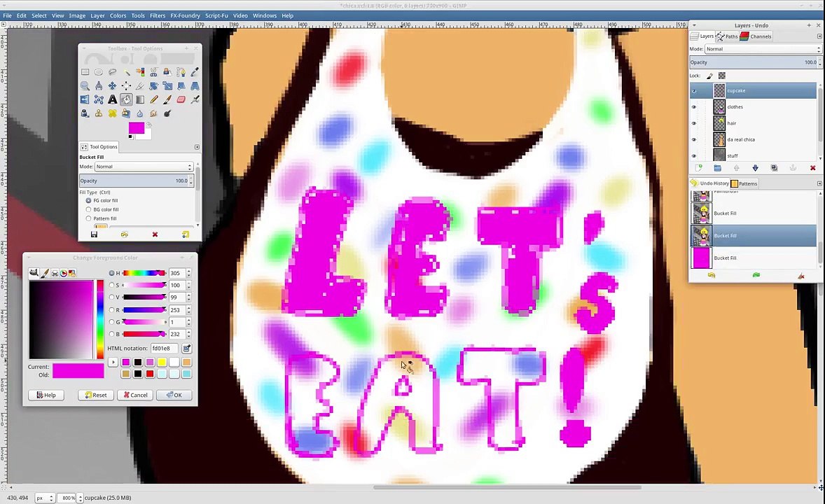Hide the da real chica layer
The height and width of the screenshot is (504, 825).
(693, 139)
